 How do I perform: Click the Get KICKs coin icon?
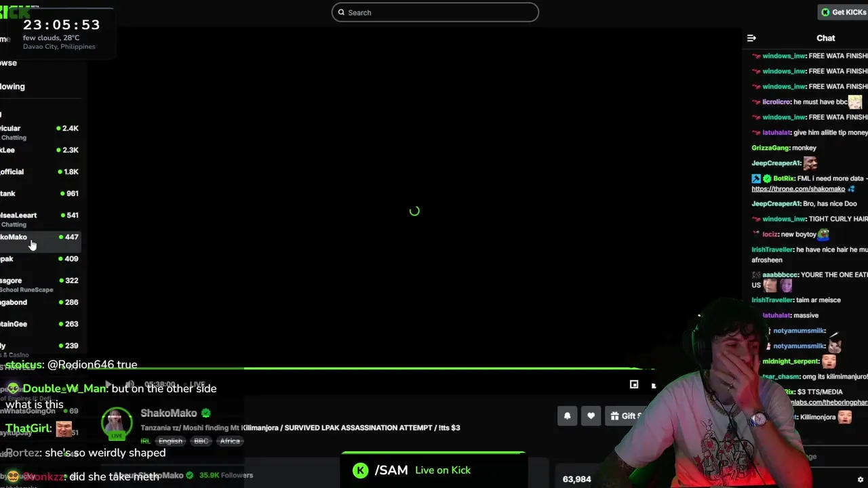pyautogui.click(x=825, y=12)
